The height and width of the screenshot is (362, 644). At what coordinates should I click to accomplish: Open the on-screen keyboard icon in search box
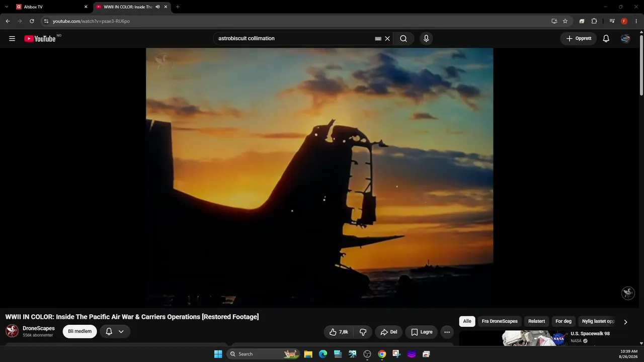(x=378, y=39)
